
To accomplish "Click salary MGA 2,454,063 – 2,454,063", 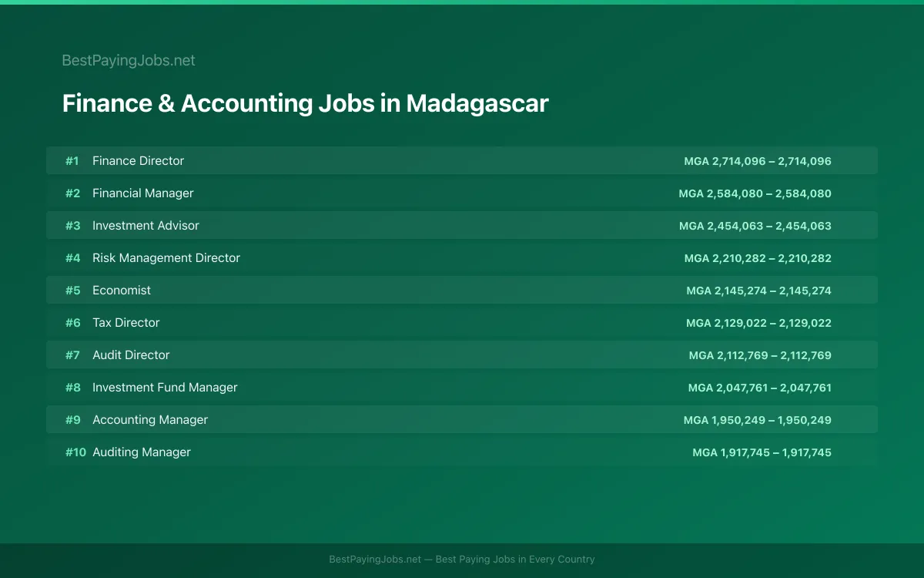I will [x=755, y=226].
